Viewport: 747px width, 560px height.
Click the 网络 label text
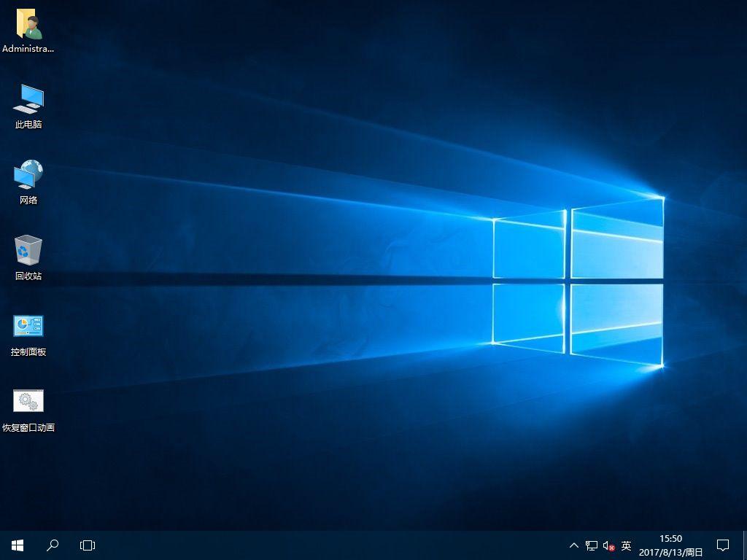click(28, 200)
